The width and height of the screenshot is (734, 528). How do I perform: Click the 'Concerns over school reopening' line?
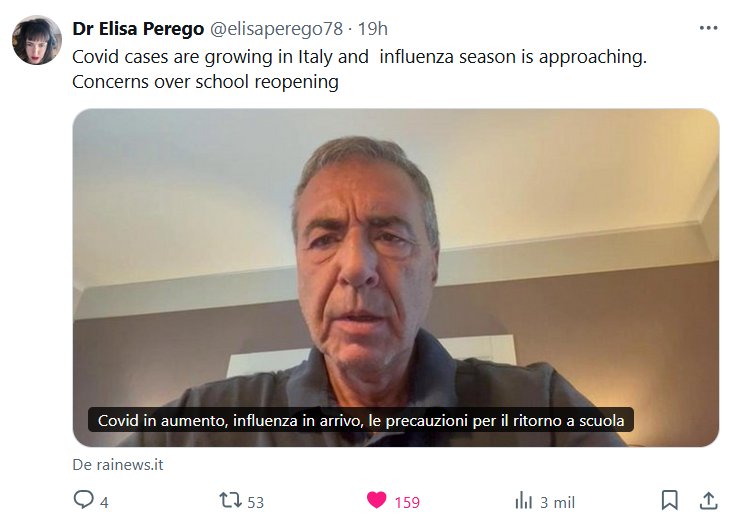tap(206, 82)
